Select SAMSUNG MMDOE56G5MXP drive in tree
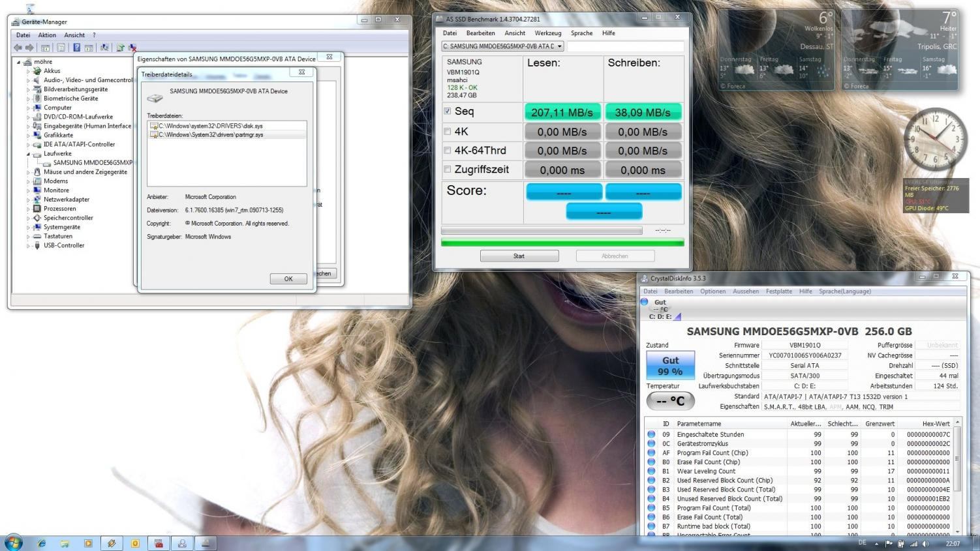The width and height of the screenshot is (980, 551). click(93, 162)
